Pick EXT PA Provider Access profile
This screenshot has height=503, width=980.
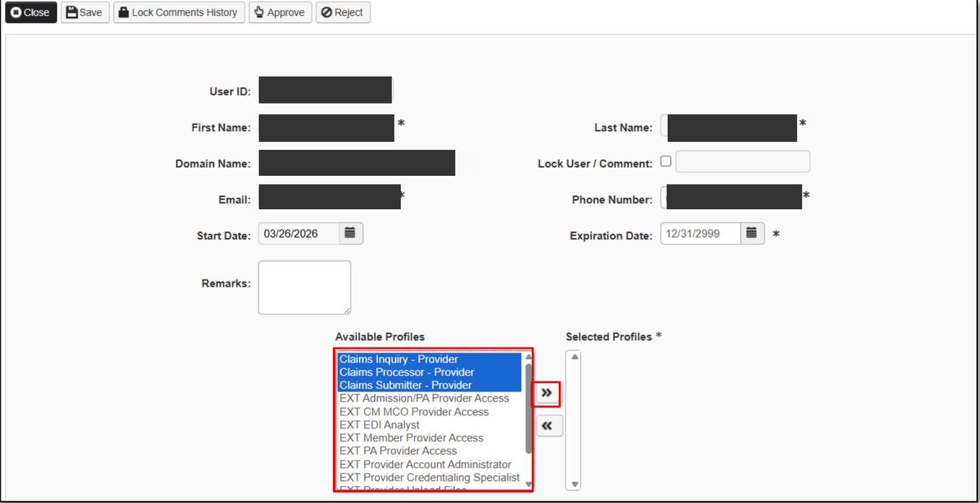[x=429, y=451]
